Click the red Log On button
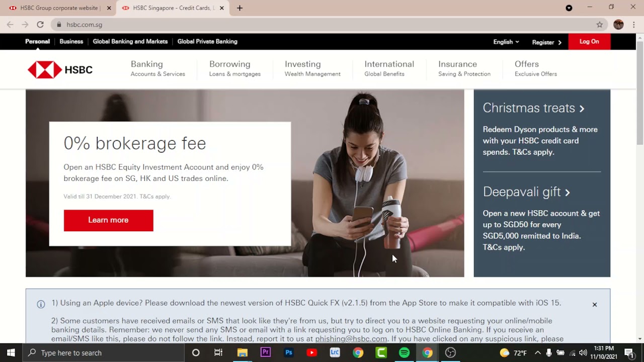The height and width of the screenshot is (362, 644). (589, 42)
